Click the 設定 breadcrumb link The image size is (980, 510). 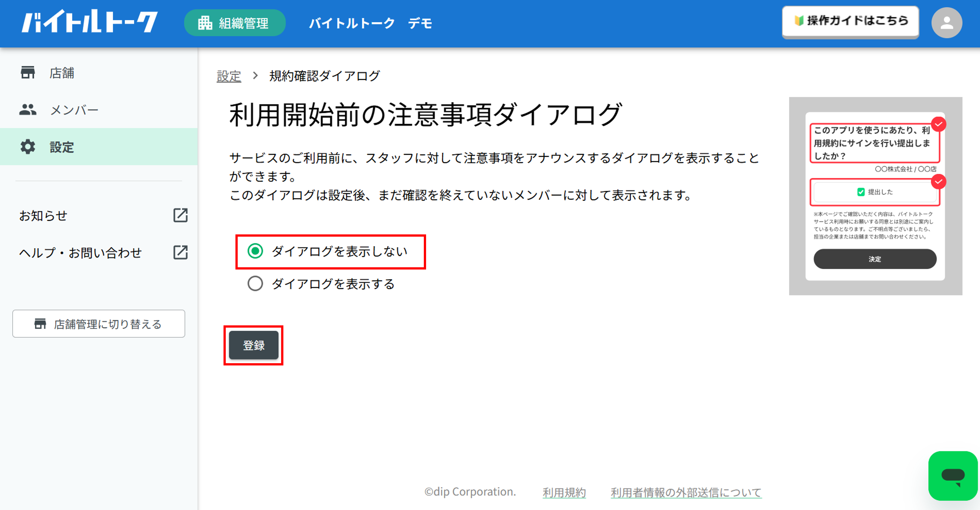[x=229, y=76]
